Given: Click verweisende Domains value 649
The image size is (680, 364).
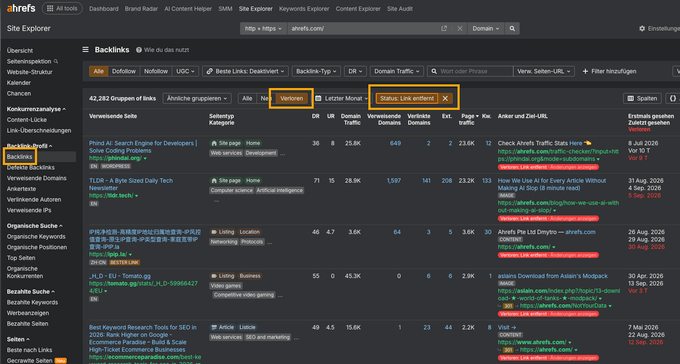Looking at the screenshot, I should click(x=395, y=143).
